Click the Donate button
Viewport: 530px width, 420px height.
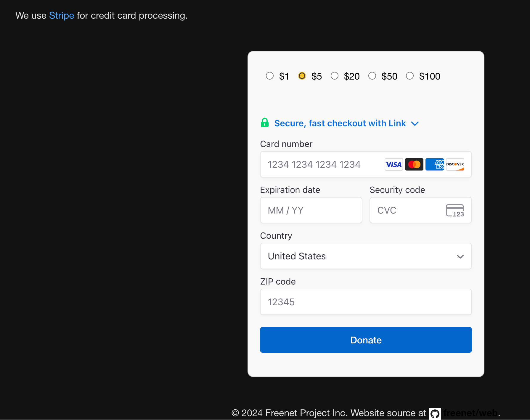pyautogui.click(x=366, y=340)
